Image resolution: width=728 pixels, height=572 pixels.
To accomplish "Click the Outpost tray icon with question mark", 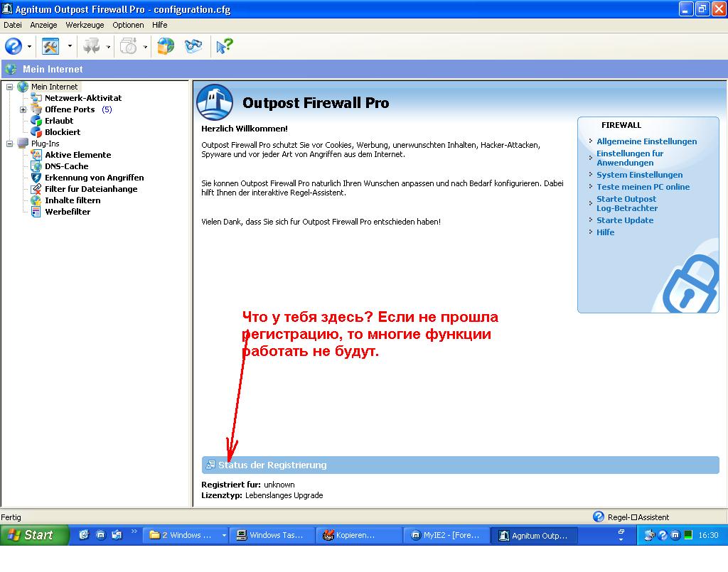I will [x=663, y=535].
